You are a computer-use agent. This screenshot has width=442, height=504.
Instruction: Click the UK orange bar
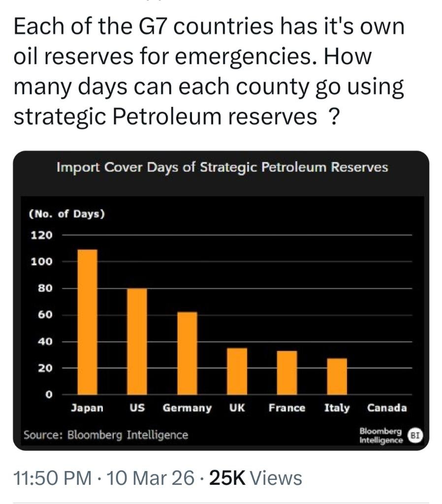coord(237,371)
